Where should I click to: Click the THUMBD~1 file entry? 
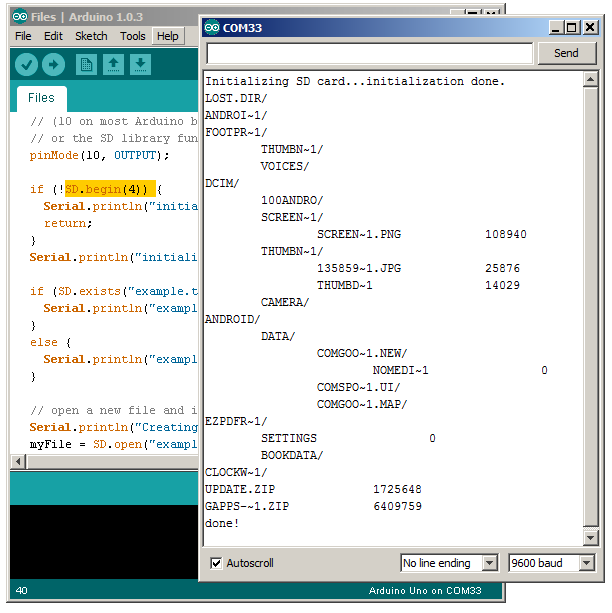345,285
